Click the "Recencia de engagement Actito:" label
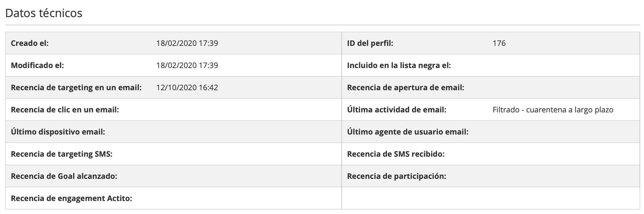The width and height of the screenshot is (644, 214). pyautogui.click(x=71, y=198)
